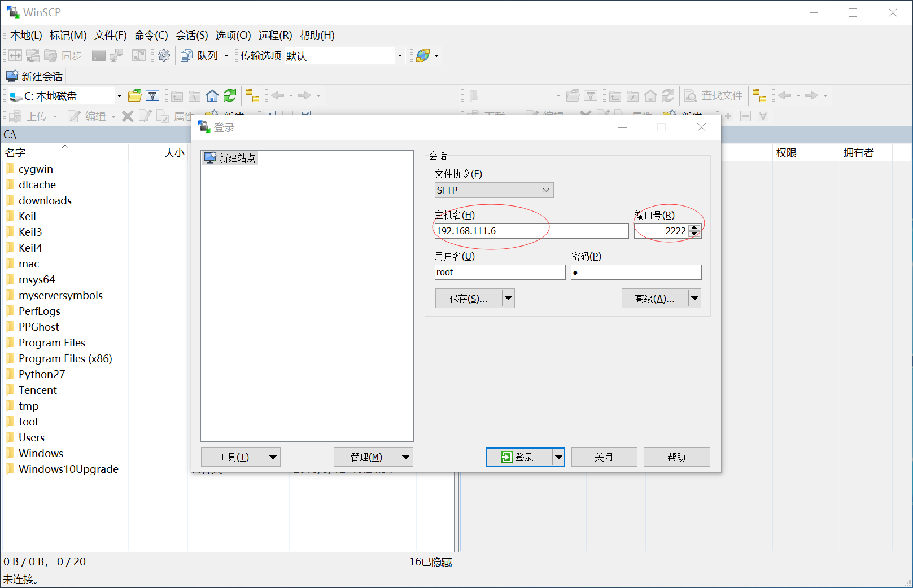This screenshot has width=913, height=588.
Task: Click local delete X icon
Action: pyautogui.click(x=128, y=116)
